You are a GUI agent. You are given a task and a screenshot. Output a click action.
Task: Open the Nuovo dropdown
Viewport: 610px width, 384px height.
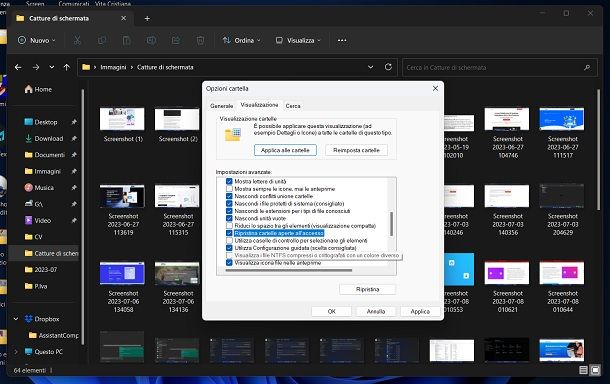click(37, 40)
